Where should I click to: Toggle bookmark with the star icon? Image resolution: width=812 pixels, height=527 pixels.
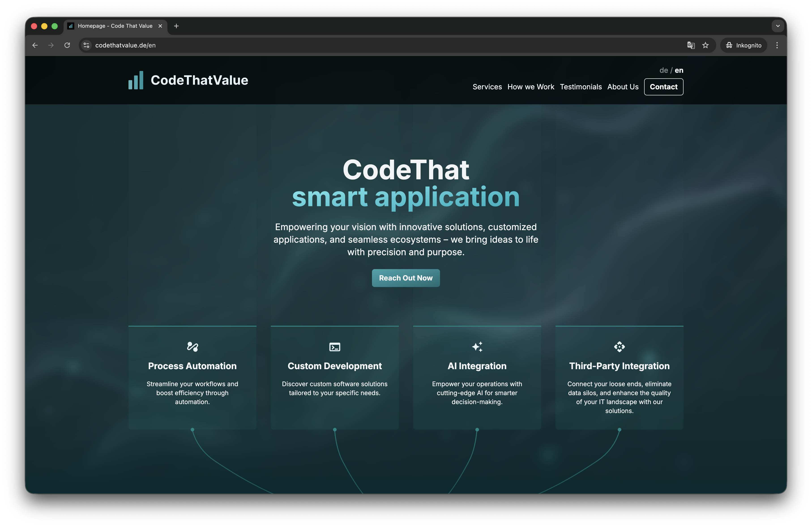point(705,45)
